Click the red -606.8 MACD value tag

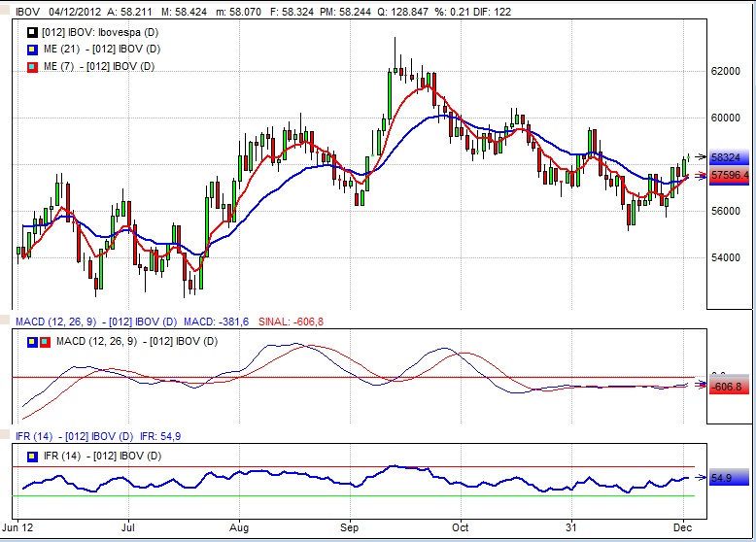pos(729,387)
